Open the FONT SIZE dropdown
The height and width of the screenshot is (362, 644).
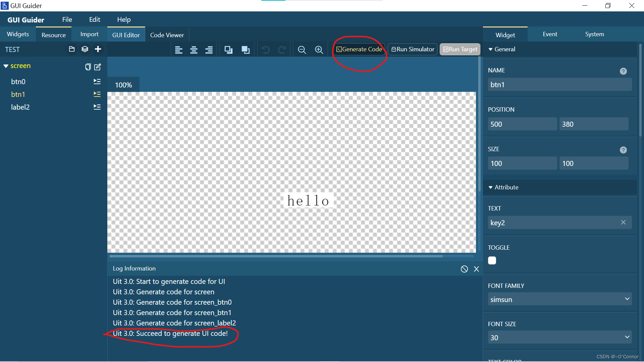coord(559,337)
